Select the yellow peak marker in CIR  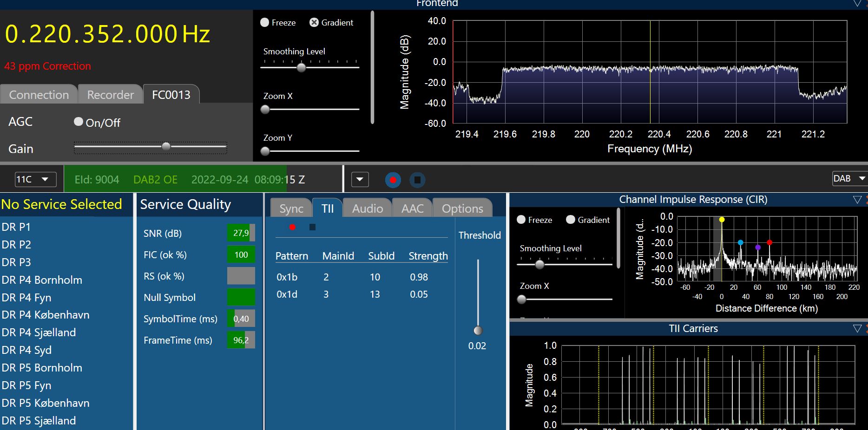pyautogui.click(x=722, y=220)
